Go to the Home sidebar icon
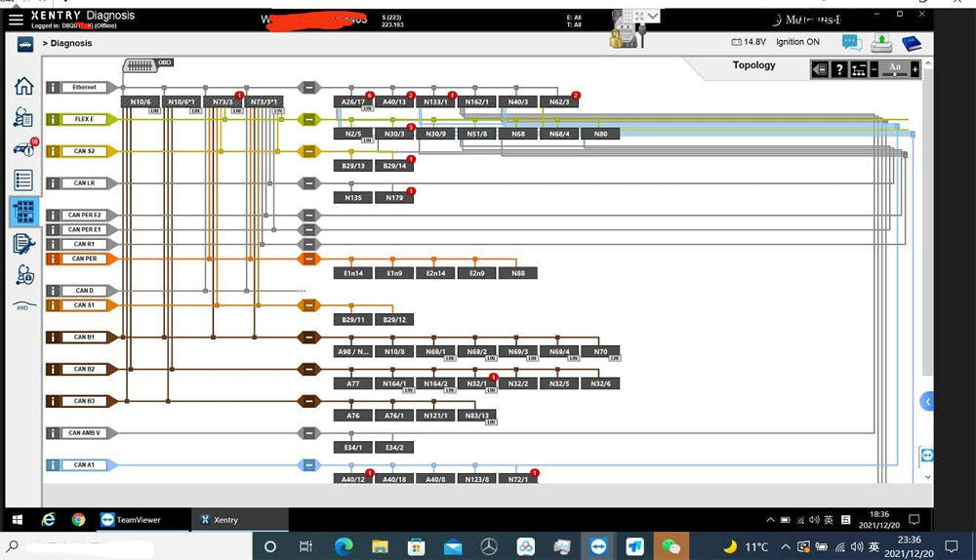This screenshot has width=976, height=560. point(23,86)
